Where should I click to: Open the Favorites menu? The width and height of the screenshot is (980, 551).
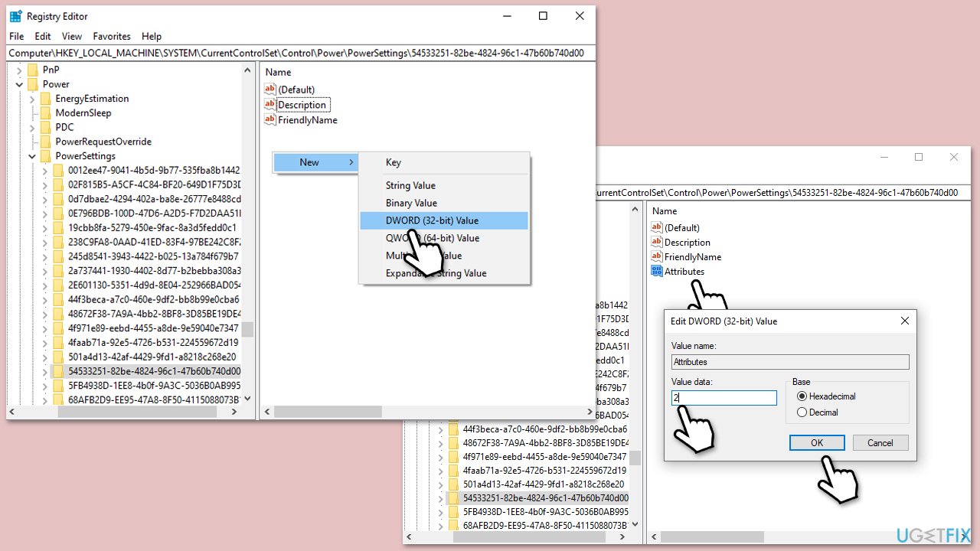click(x=112, y=36)
